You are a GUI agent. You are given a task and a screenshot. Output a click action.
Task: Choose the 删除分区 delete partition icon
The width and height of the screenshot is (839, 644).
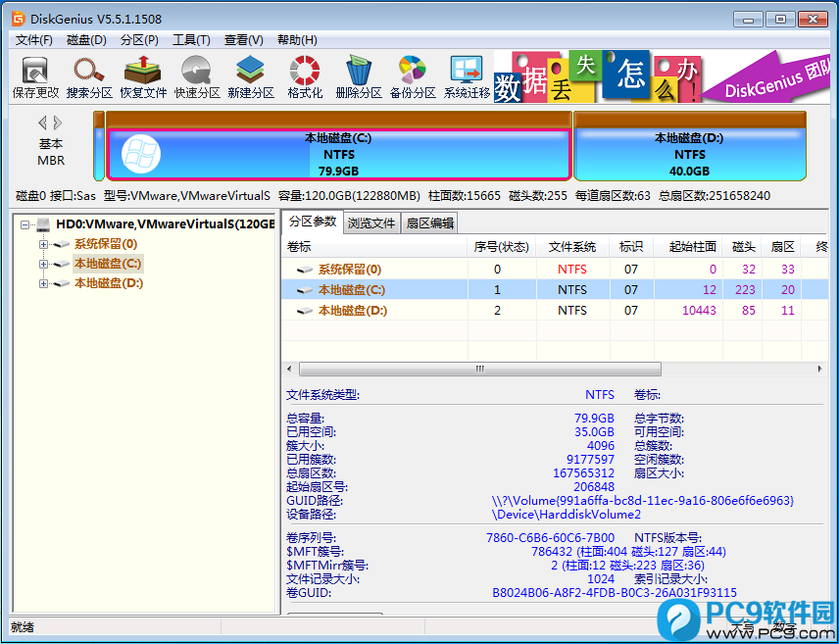359,78
